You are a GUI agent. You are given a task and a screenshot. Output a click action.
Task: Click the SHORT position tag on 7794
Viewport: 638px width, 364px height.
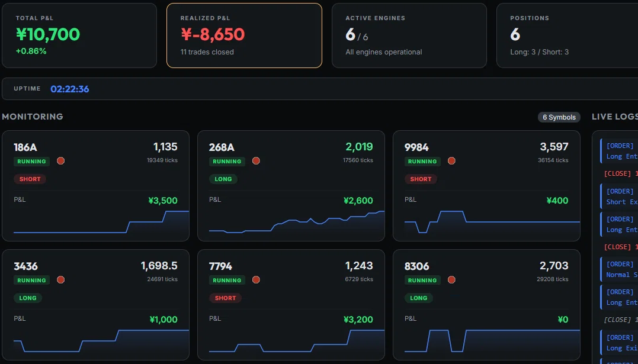226,298
